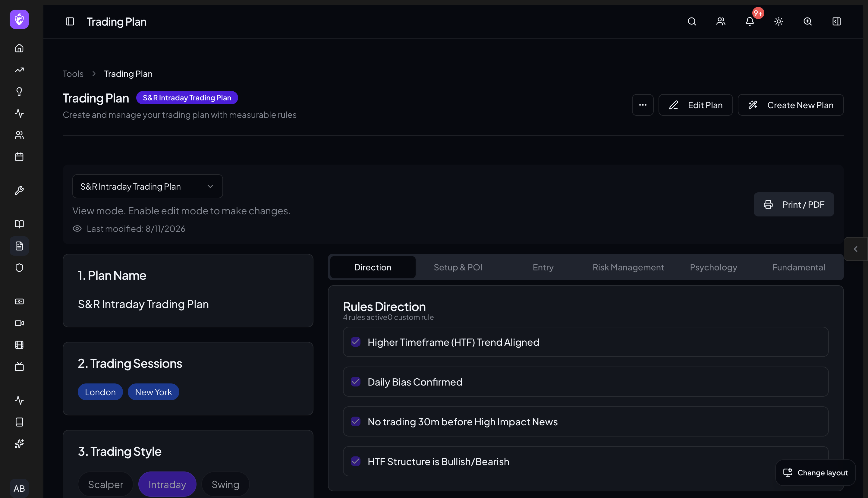Open the film strip sidebar icon

tap(19, 345)
